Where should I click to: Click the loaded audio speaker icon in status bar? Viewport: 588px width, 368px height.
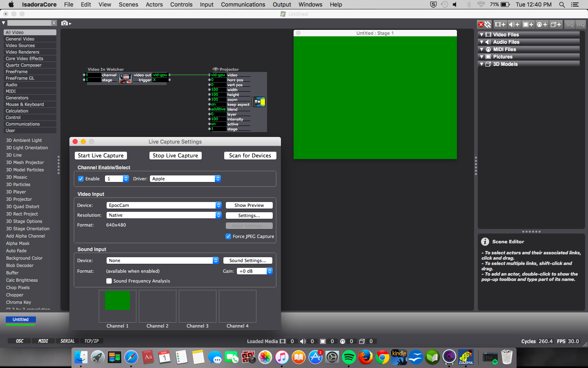coord(303,341)
